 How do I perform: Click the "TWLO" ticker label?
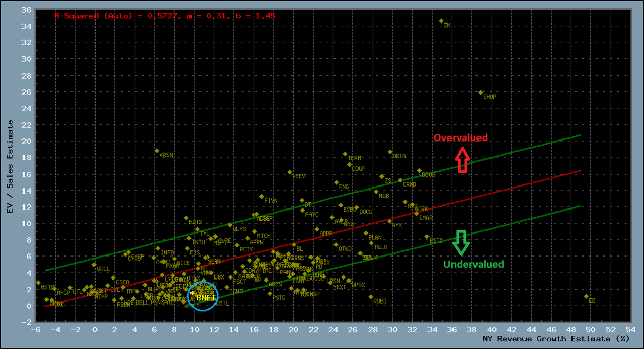click(381, 247)
